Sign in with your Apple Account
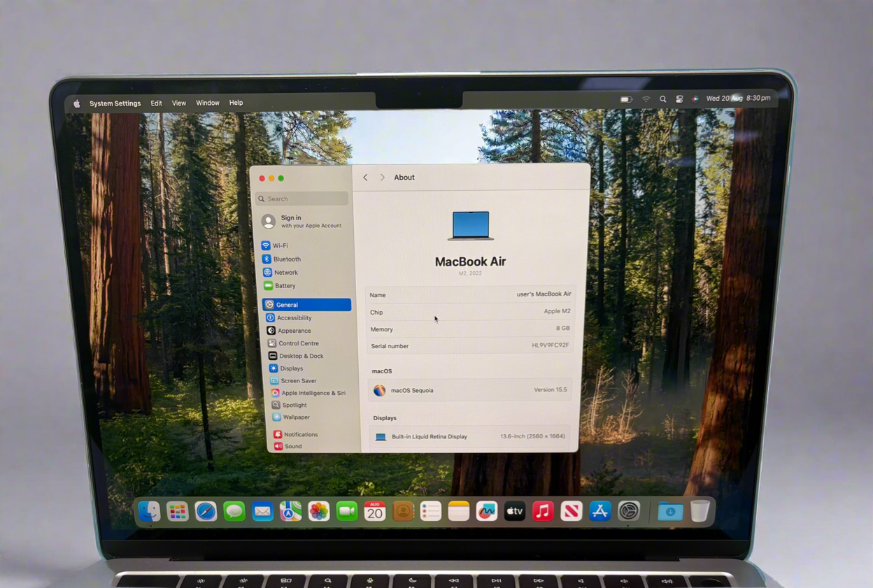The image size is (873, 588). (x=301, y=222)
